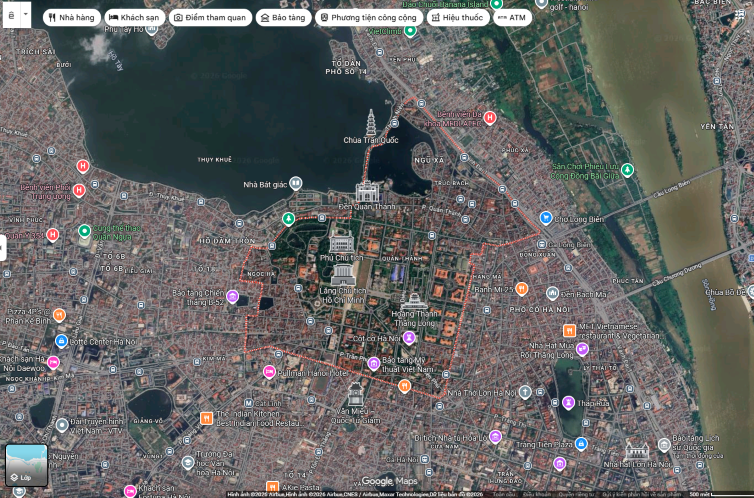Click the 'YÊN TÂN' area label
Image resolution: width=754 pixels, height=498 pixels.
[x=717, y=126]
